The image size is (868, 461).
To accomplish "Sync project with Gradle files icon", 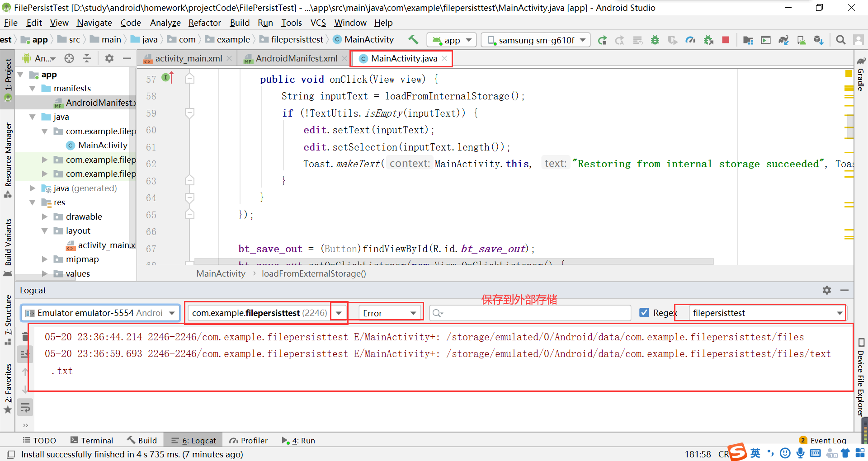I will [783, 40].
